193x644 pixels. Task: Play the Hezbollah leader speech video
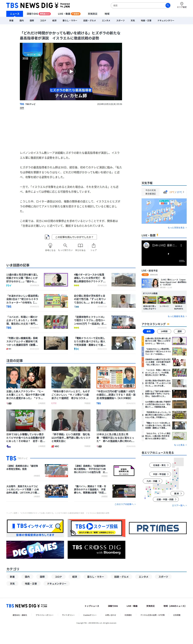(x=71, y=71)
